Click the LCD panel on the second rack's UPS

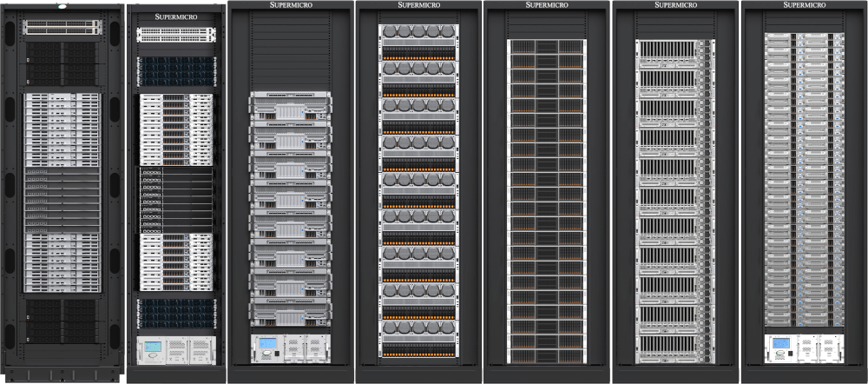pyautogui.click(x=153, y=347)
